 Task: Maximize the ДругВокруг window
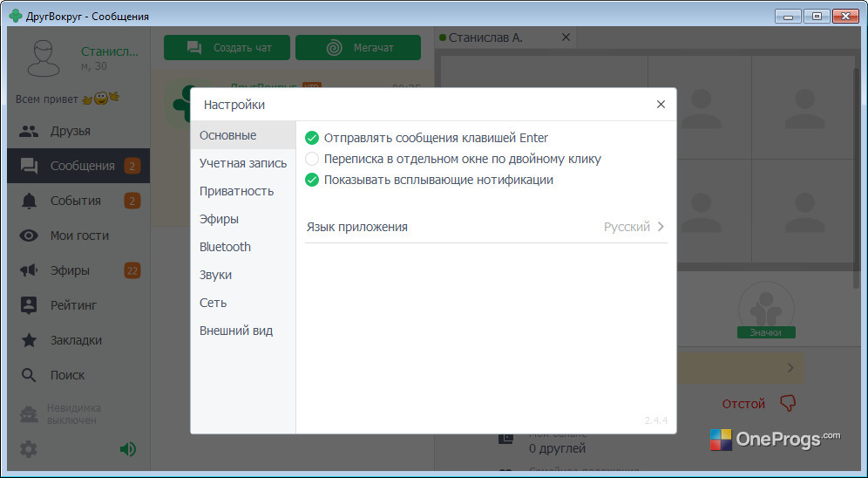(x=817, y=17)
